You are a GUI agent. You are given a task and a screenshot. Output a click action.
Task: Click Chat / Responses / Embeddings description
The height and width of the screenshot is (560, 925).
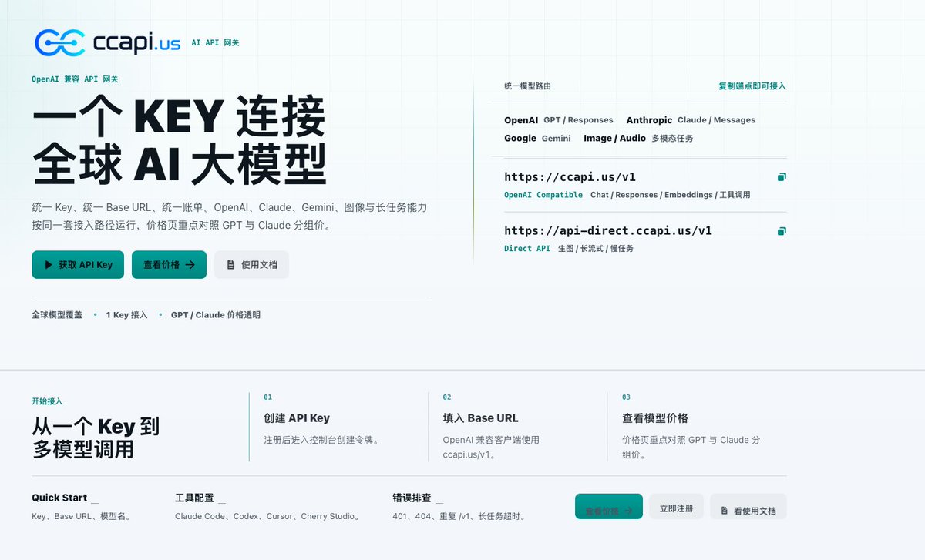[671, 195]
